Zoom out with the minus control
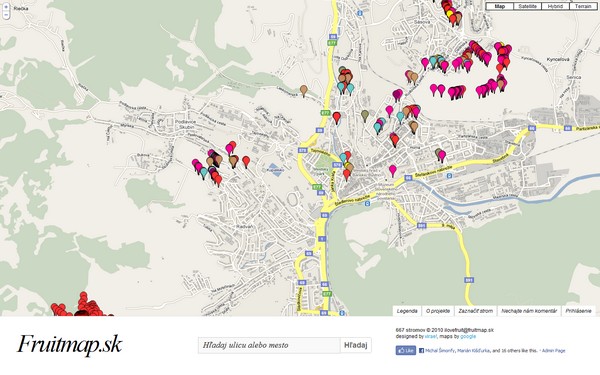 (6, 15)
